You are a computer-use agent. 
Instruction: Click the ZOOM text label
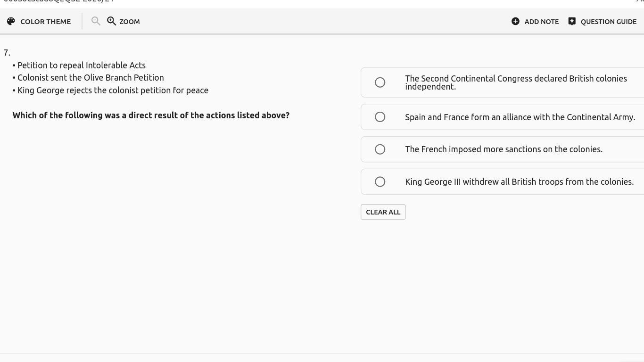coord(130,22)
